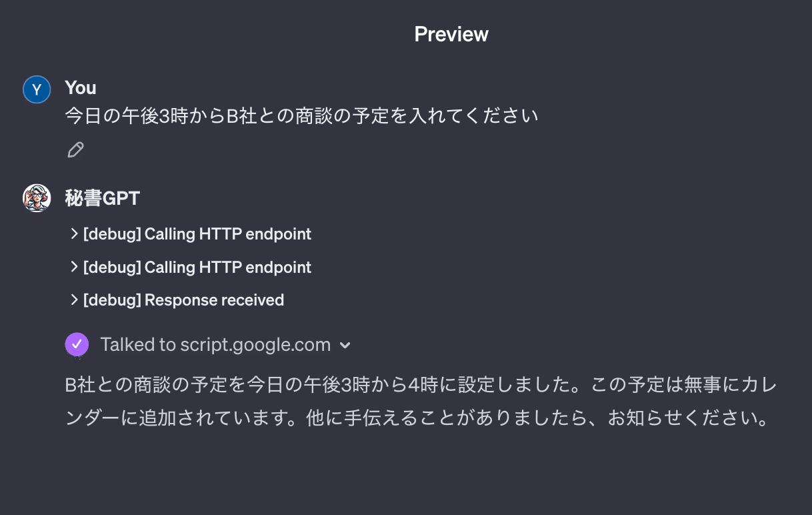Click the blue "Y" user avatar

point(37,89)
